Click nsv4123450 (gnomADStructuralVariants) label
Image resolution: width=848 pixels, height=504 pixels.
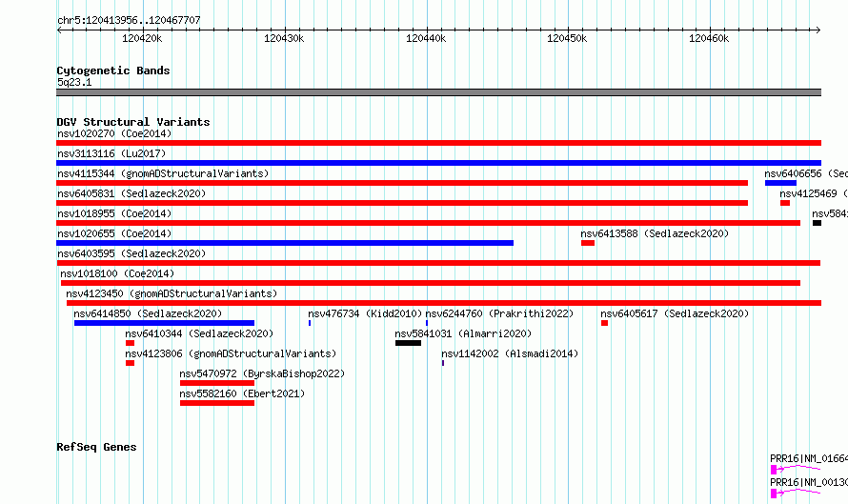pyautogui.click(x=172, y=293)
